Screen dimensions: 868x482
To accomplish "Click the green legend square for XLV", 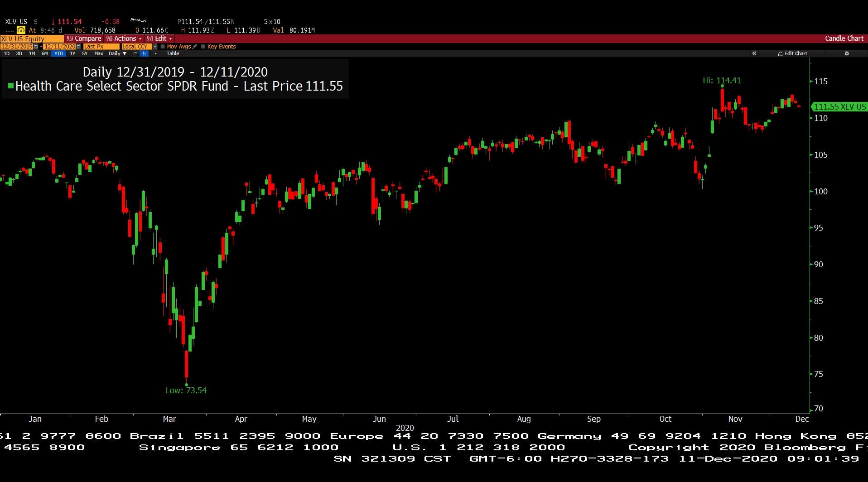I will pos(10,86).
